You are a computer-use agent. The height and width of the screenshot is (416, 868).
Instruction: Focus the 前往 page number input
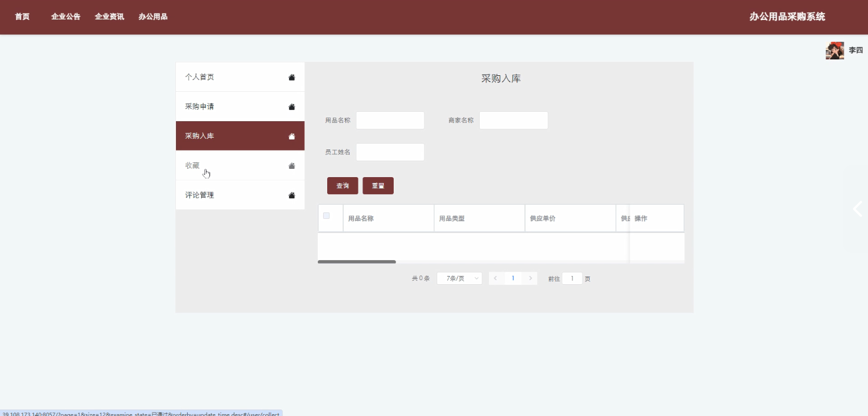tap(572, 278)
